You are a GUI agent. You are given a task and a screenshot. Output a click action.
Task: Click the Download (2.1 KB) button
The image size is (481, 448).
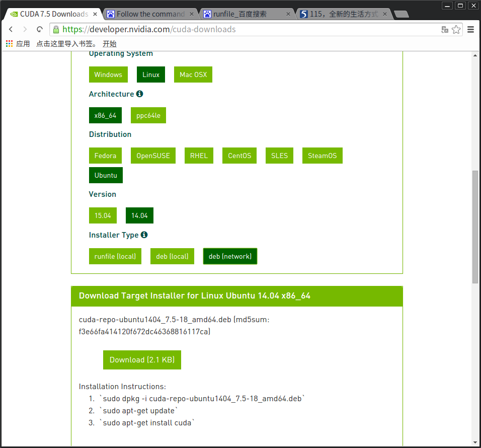(x=142, y=360)
